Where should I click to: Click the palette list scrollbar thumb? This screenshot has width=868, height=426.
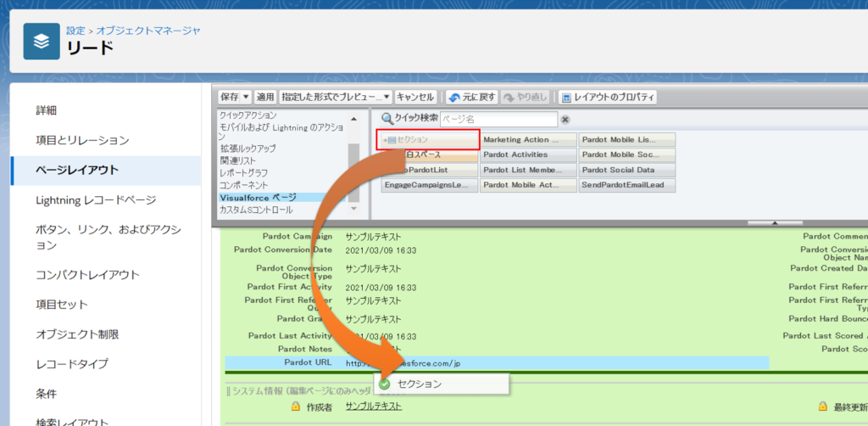353,171
